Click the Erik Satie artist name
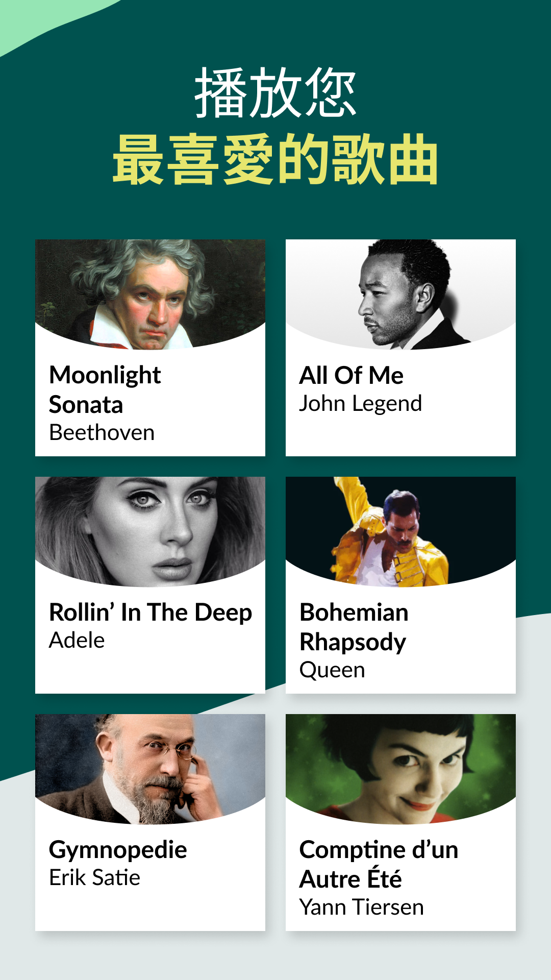The width and height of the screenshot is (551, 980). point(94,878)
